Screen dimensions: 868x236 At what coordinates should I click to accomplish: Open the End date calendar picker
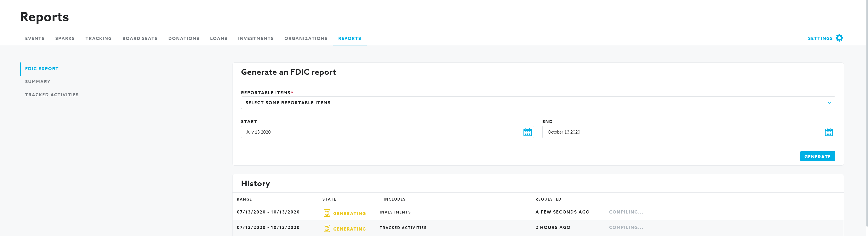828,132
